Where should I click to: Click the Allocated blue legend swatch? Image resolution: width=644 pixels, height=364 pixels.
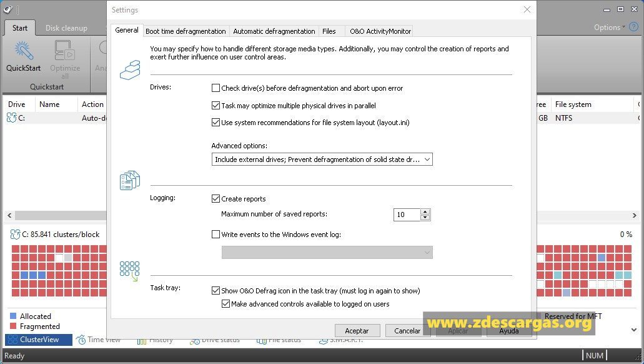click(x=12, y=316)
